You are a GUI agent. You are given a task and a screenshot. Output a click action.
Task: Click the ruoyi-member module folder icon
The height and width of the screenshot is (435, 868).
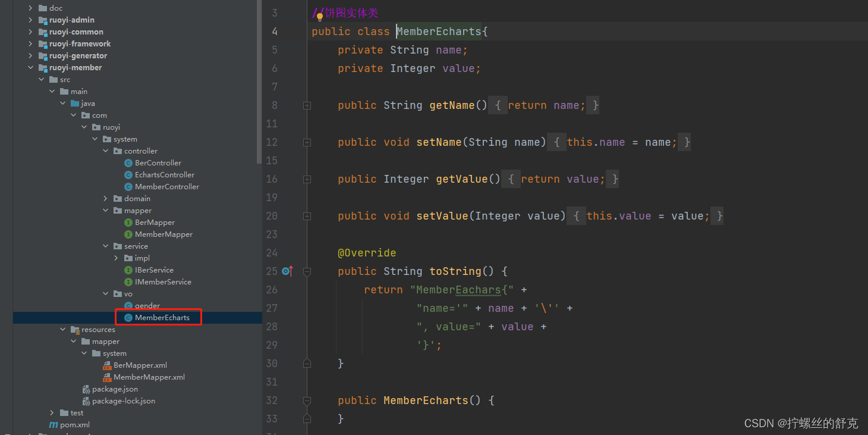click(x=43, y=68)
